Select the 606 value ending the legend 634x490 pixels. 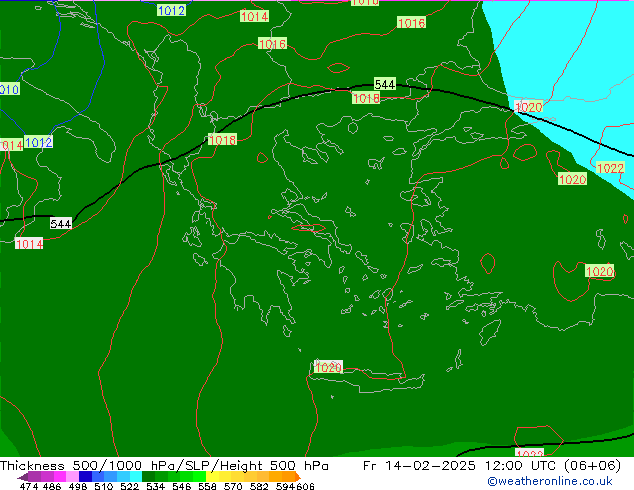pos(305,486)
